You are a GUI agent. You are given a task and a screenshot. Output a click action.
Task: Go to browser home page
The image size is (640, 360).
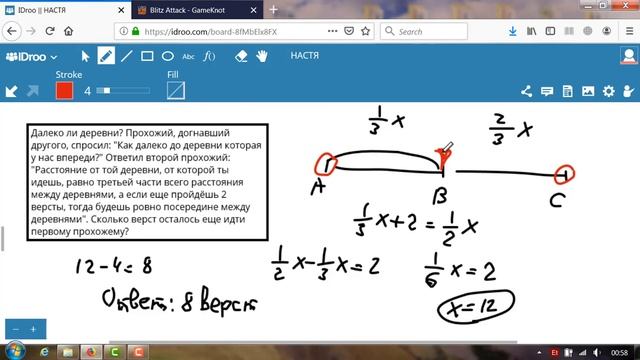point(69,31)
